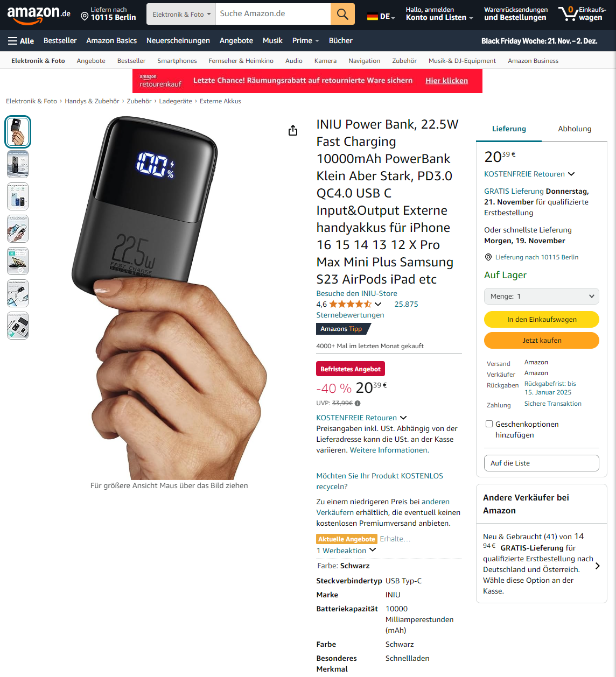Click the share icon above product image
616x677 pixels.
point(293,131)
